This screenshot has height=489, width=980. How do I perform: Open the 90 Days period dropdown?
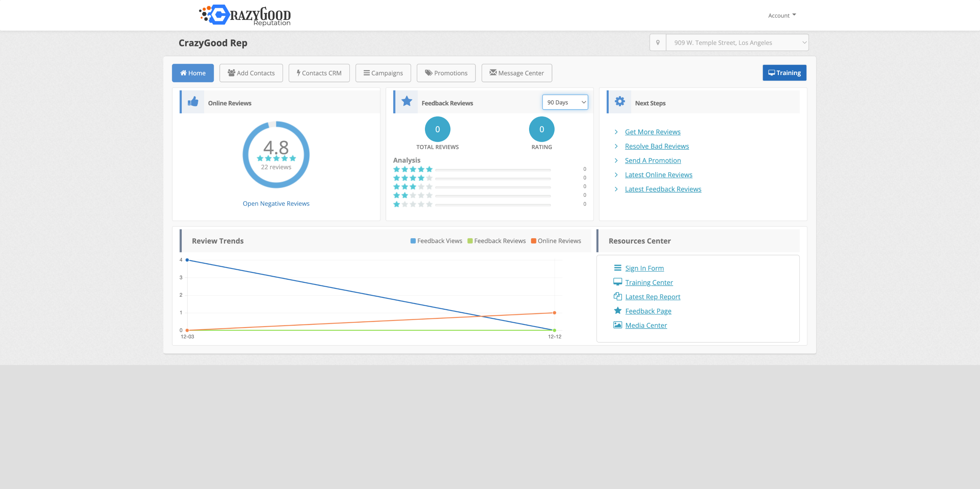(x=565, y=102)
